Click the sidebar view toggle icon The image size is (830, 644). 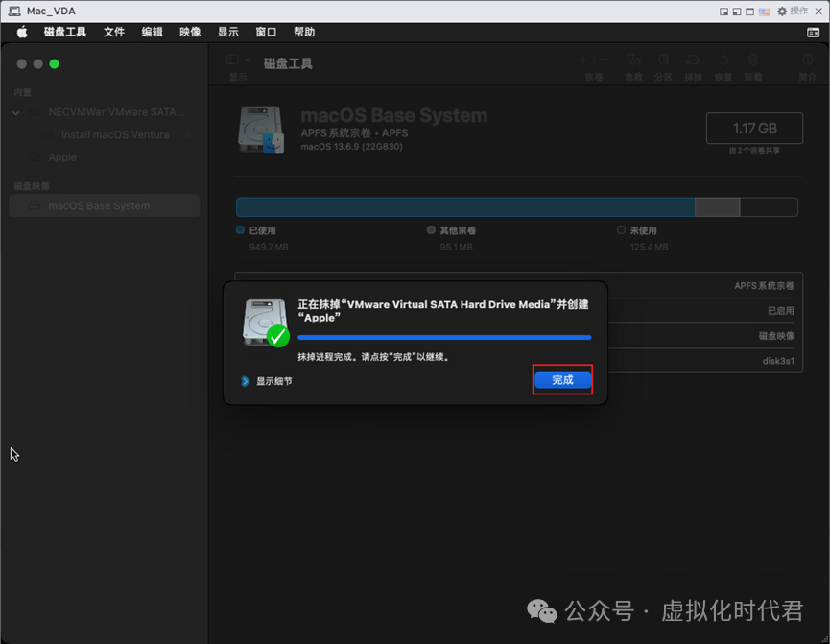(232, 60)
